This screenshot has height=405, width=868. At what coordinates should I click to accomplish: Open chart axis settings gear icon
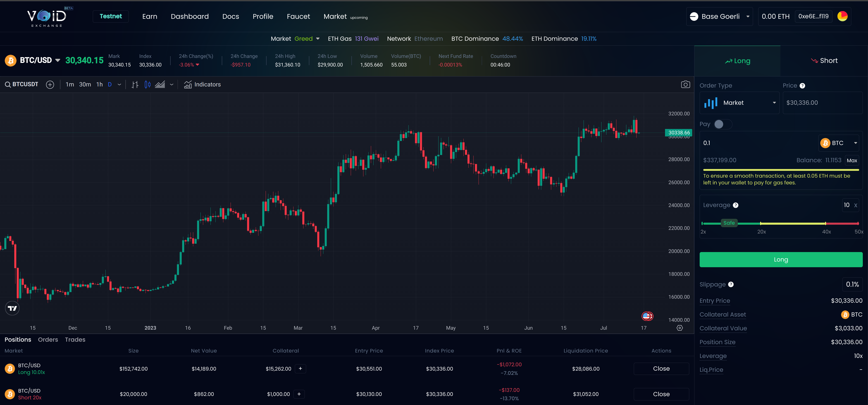[x=680, y=328]
